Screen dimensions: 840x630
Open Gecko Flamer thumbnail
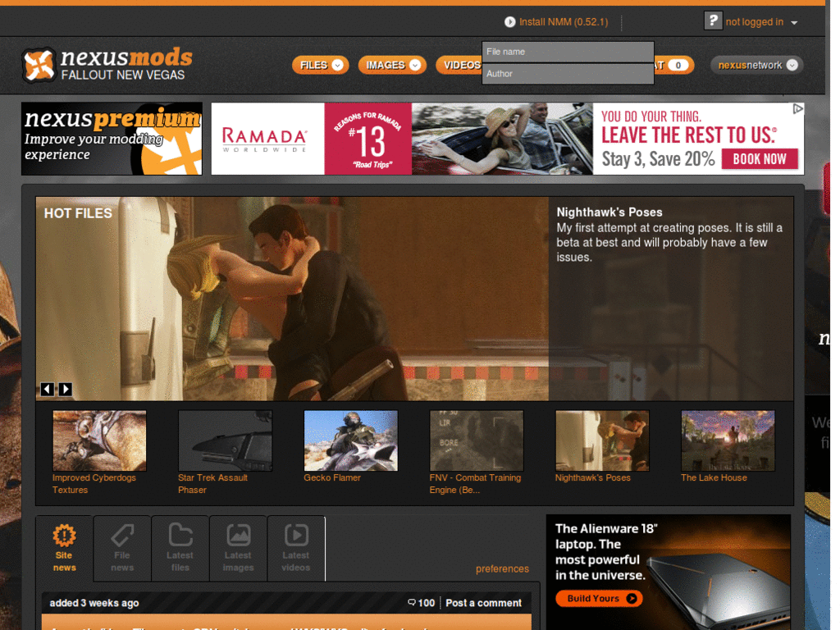351,441
